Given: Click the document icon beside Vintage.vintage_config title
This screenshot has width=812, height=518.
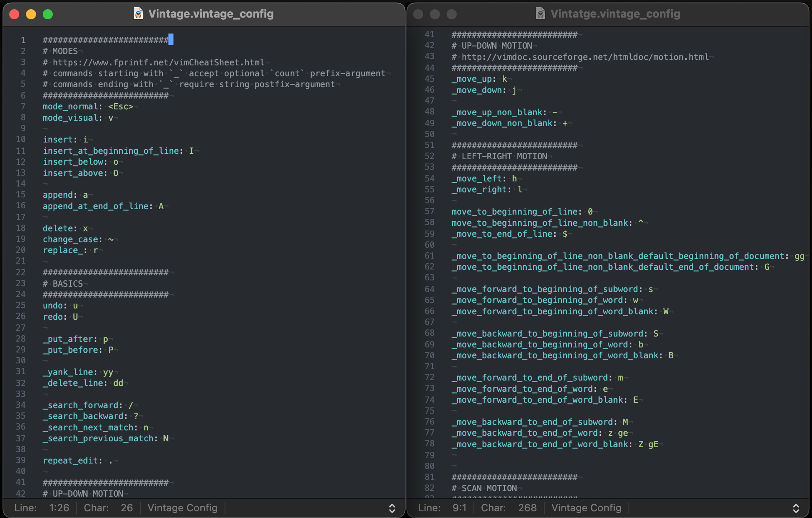Looking at the screenshot, I should click(138, 14).
